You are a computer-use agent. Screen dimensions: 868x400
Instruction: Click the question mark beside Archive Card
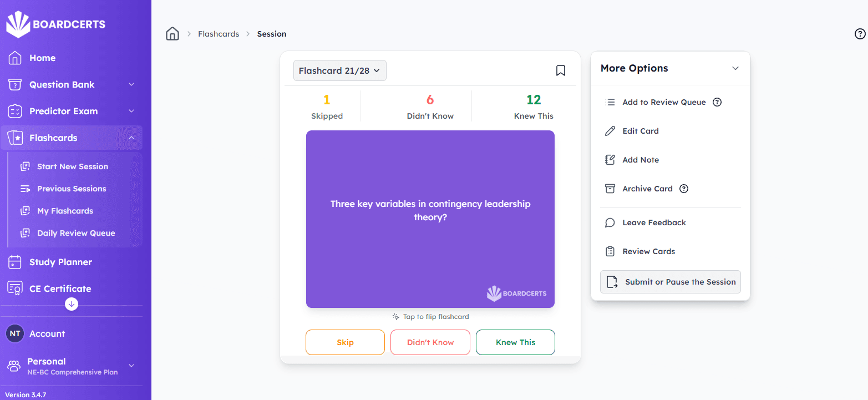(683, 189)
